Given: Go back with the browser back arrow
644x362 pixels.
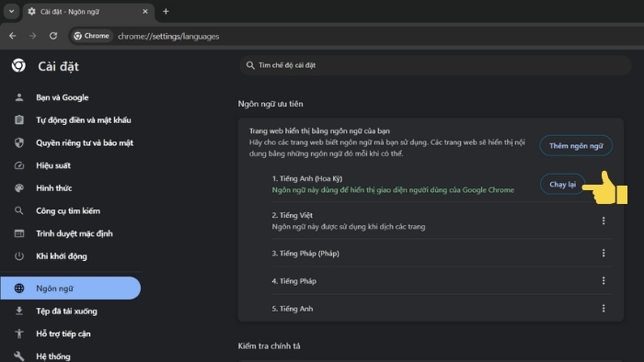Looking at the screenshot, I should pos(13,36).
